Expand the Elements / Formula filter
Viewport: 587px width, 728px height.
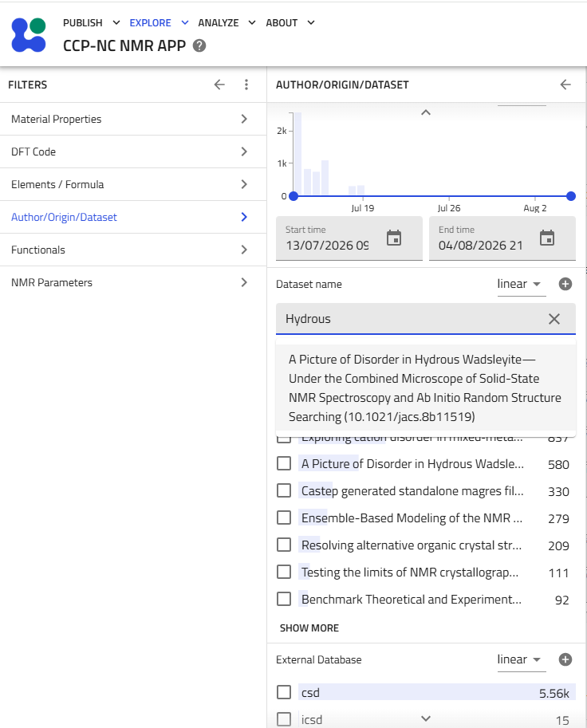[133, 184]
